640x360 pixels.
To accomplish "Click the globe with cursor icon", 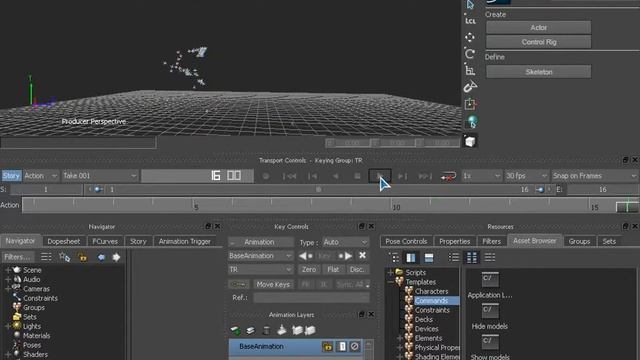I will tap(472, 122).
